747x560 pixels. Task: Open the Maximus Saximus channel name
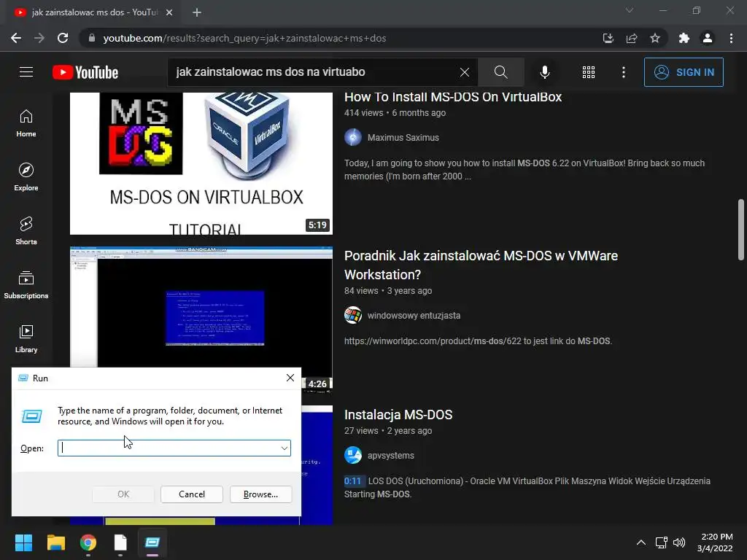tap(403, 138)
